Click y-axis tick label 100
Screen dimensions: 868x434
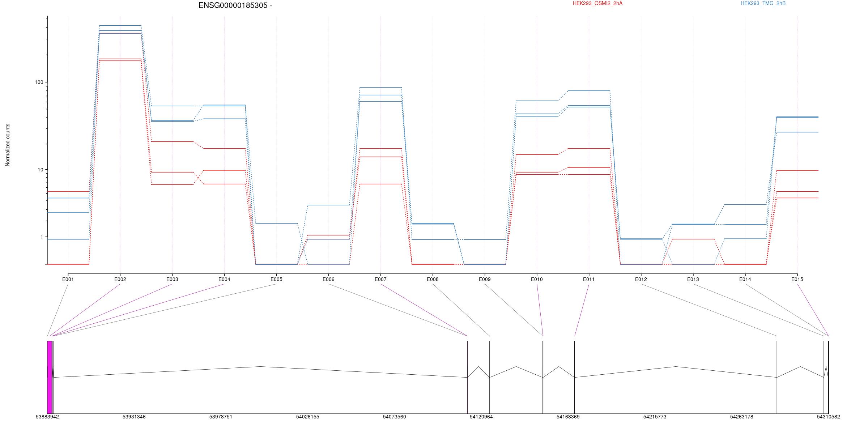tap(39, 82)
